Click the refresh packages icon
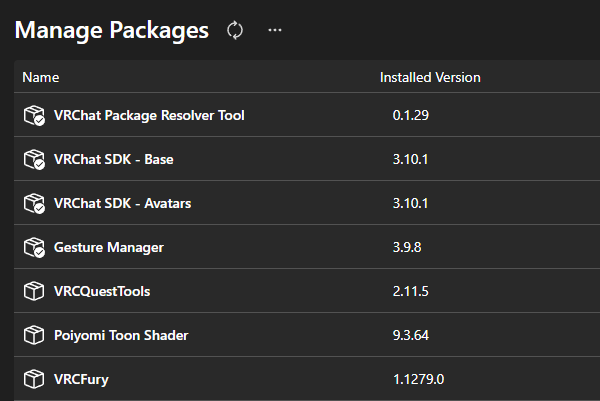 [235, 30]
